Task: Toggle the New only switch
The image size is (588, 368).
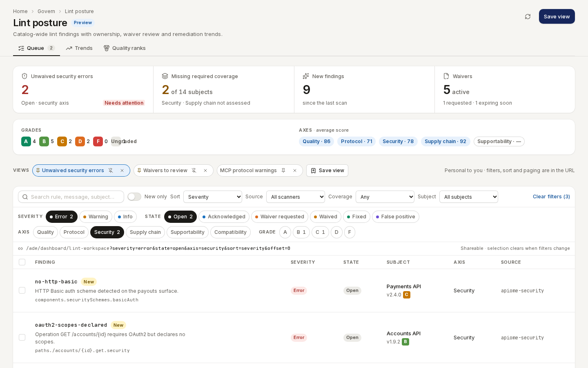Action: (x=134, y=197)
